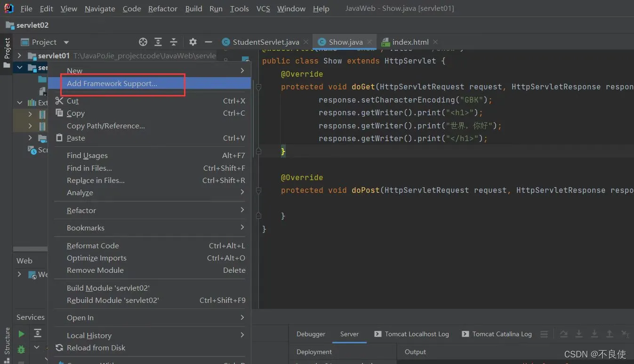Click the Paste clipboard icon in context menu

pyautogui.click(x=59, y=138)
